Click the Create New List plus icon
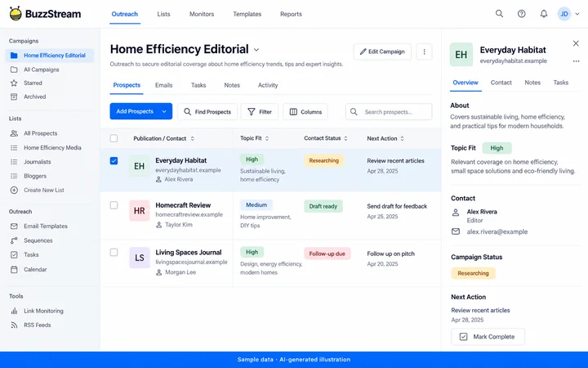Screen dimensions: 588x368 [14, 190]
